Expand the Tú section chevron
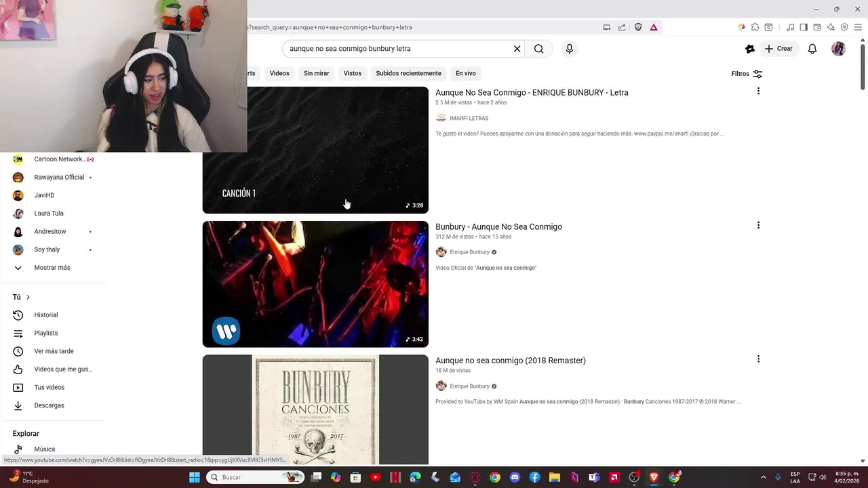The height and width of the screenshot is (488, 868). tap(28, 297)
